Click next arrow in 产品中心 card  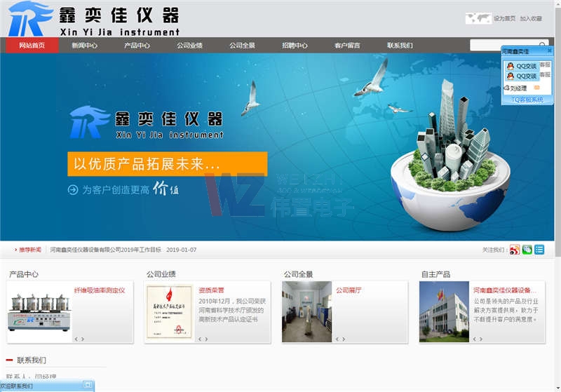[x=83, y=339]
